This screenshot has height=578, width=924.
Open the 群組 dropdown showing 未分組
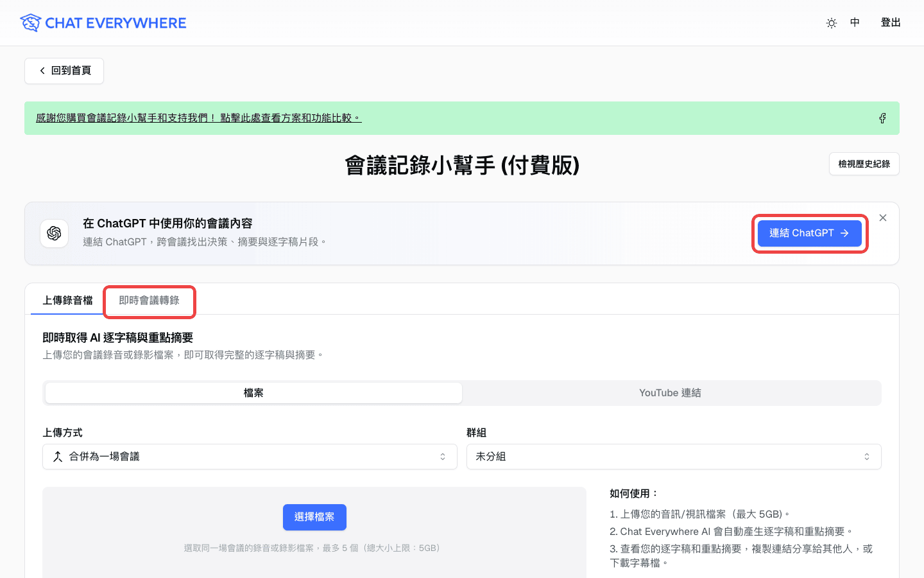tap(674, 457)
